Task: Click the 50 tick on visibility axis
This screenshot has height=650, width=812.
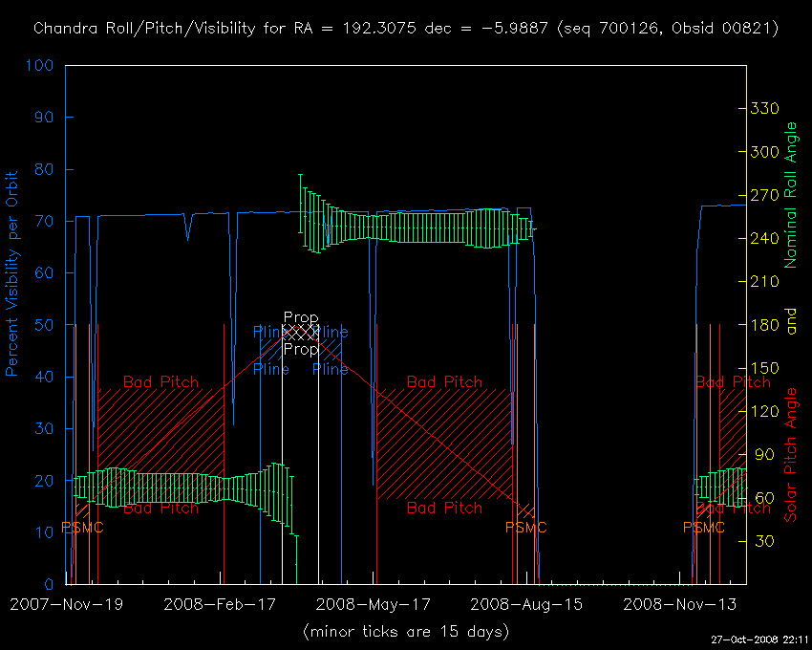Action: (x=44, y=326)
